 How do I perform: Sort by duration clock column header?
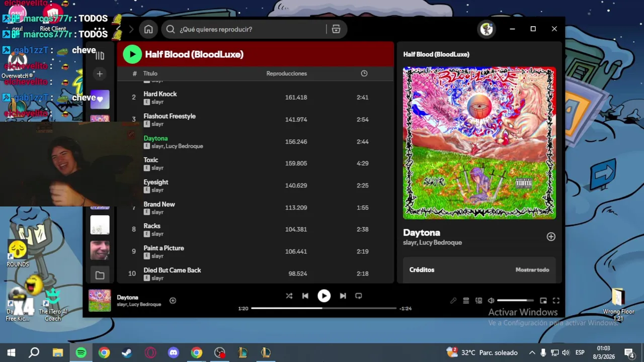pos(364,73)
